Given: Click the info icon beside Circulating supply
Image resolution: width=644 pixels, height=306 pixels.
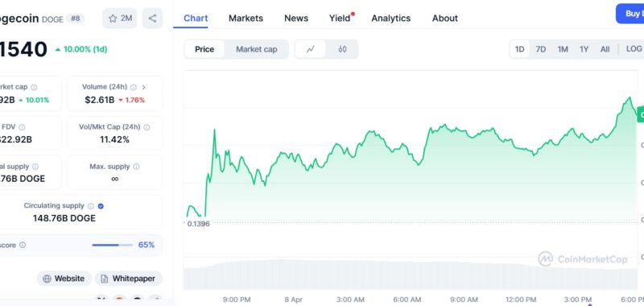Looking at the screenshot, I should point(91,206).
